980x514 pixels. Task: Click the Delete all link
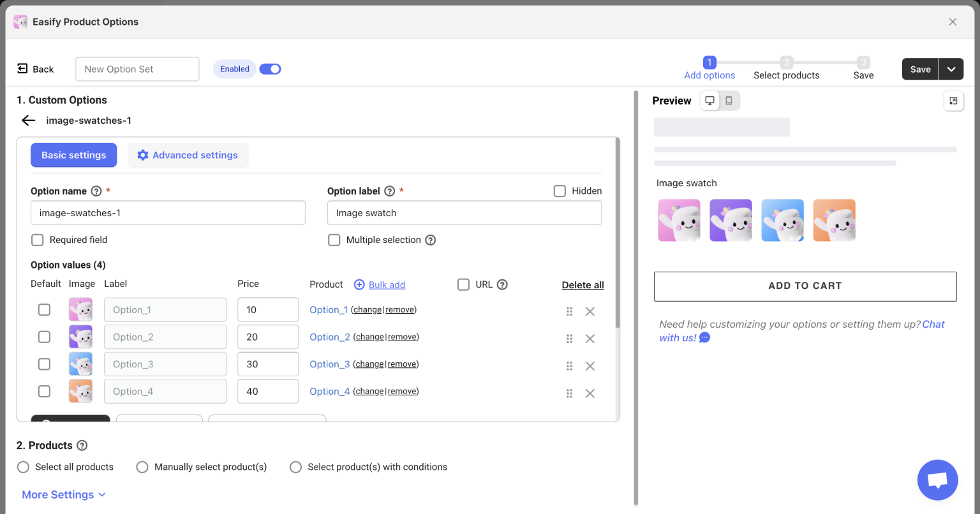click(x=583, y=285)
